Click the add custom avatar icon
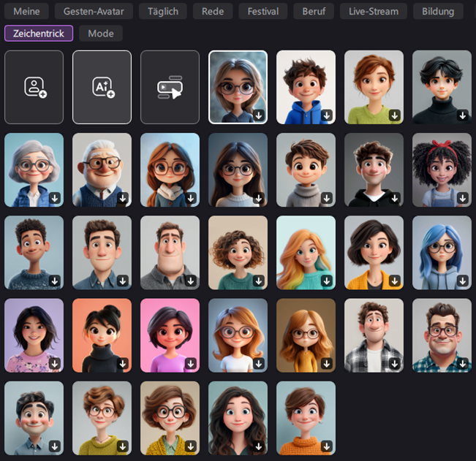The width and height of the screenshot is (476, 461). click(34, 87)
